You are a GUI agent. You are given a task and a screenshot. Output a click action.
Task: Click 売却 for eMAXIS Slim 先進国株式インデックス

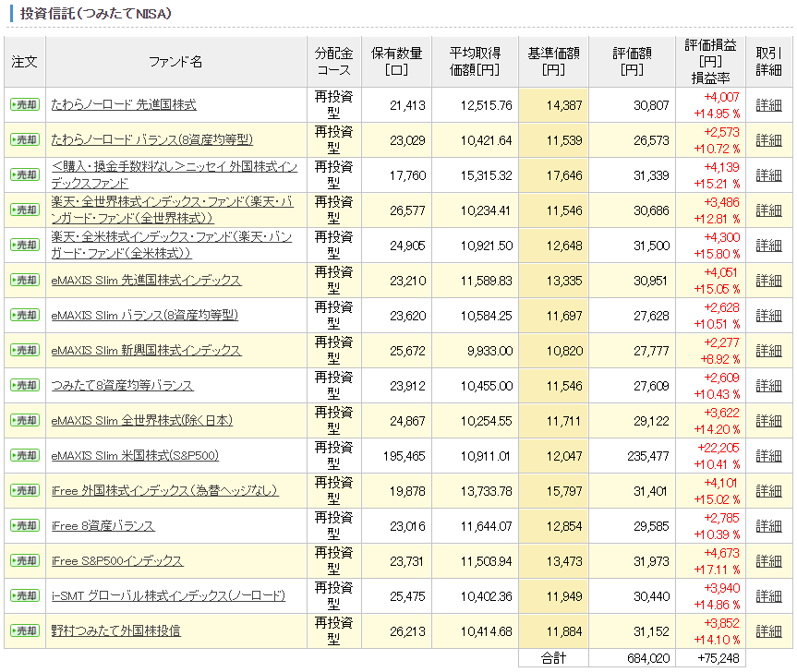[25, 280]
